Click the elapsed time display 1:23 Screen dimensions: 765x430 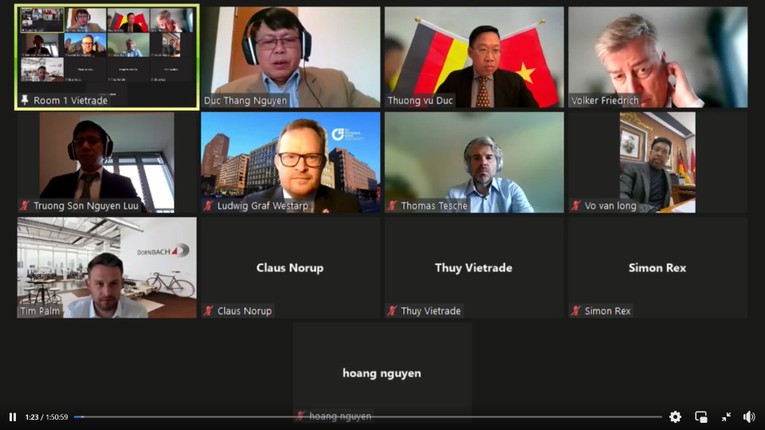(32, 417)
